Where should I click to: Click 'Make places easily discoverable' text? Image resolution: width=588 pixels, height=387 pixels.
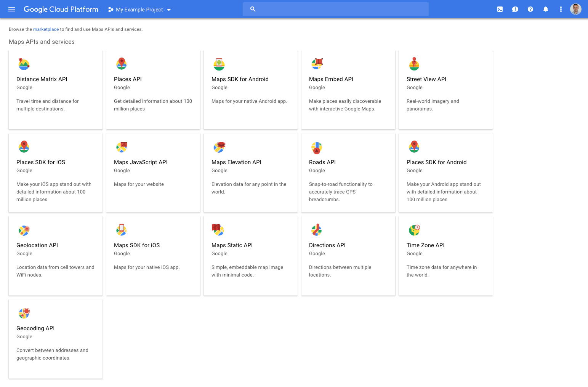coord(345,105)
